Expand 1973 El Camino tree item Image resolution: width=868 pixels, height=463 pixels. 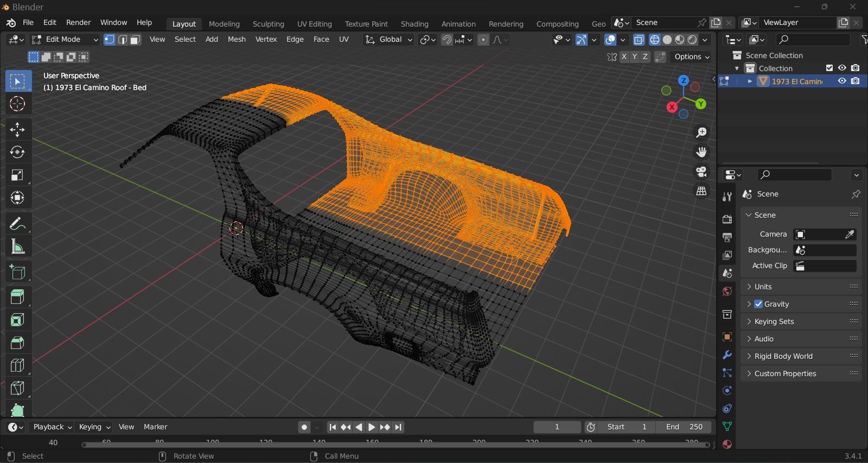coord(750,81)
